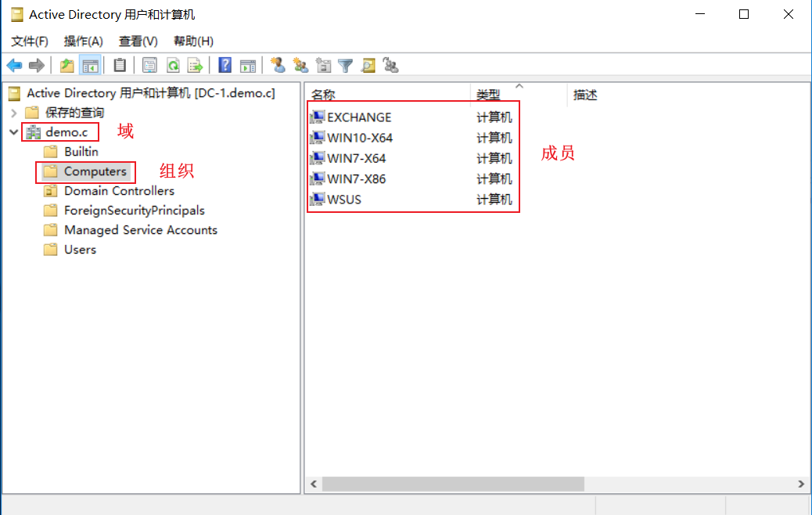Click the Refresh toolbar icon
812x515 pixels.
[x=173, y=66]
